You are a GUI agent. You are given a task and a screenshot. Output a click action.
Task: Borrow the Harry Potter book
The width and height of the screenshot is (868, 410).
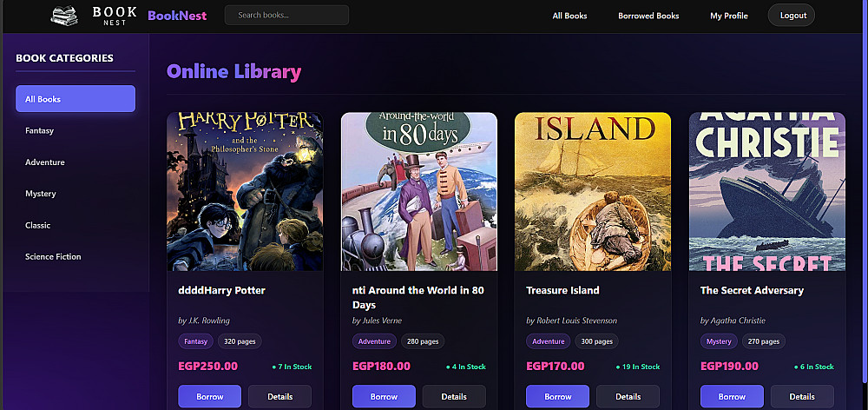[x=210, y=397]
